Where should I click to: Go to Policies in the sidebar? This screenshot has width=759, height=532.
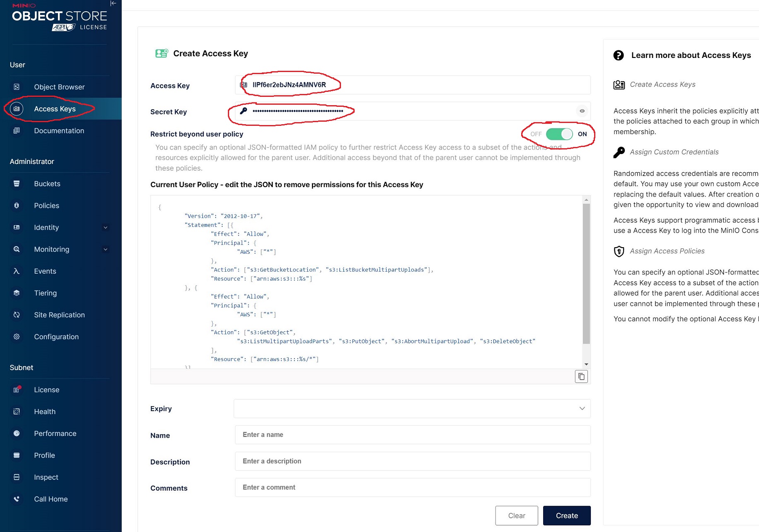tap(46, 206)
